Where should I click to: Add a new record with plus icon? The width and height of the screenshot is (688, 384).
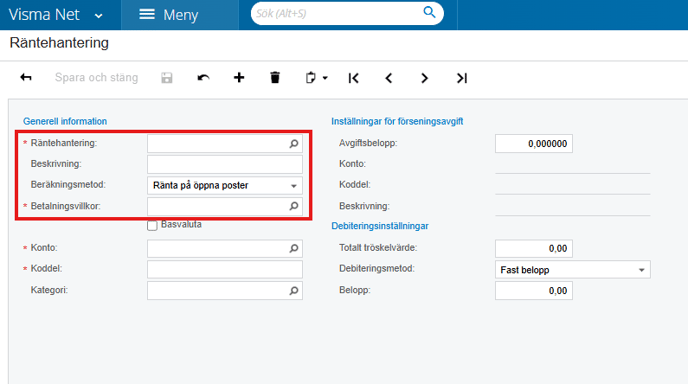(x=239, y=78)
